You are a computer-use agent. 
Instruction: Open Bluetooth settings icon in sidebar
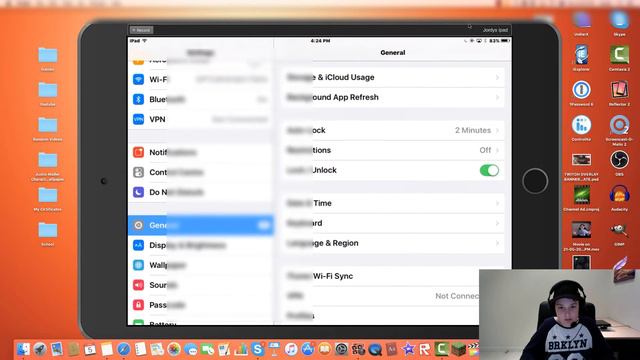[138, 99]
